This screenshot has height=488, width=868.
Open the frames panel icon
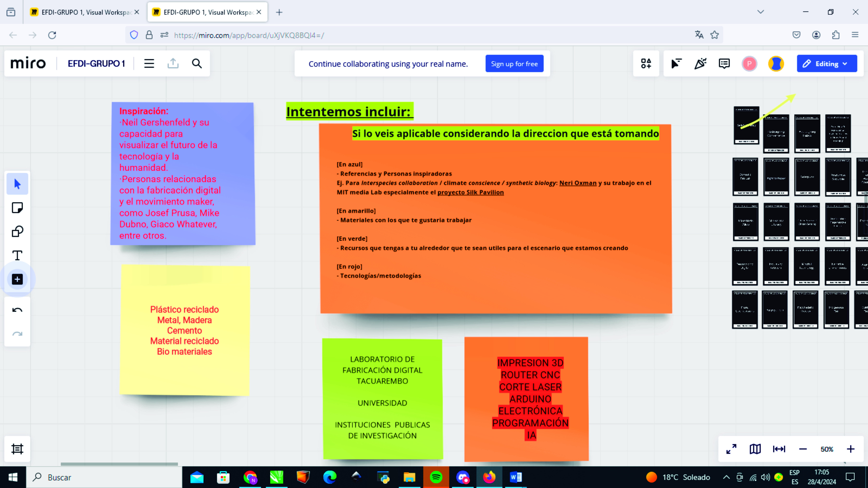[x=17, y=449]
